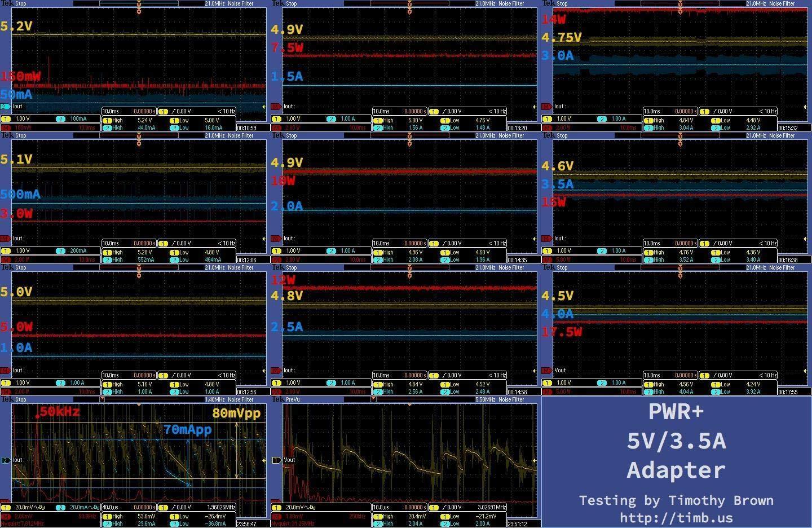The height and width of the screenshot is (528, 812).
Task: Click the yellow '5.0V' annotation
Action: (x=16, y=292)
